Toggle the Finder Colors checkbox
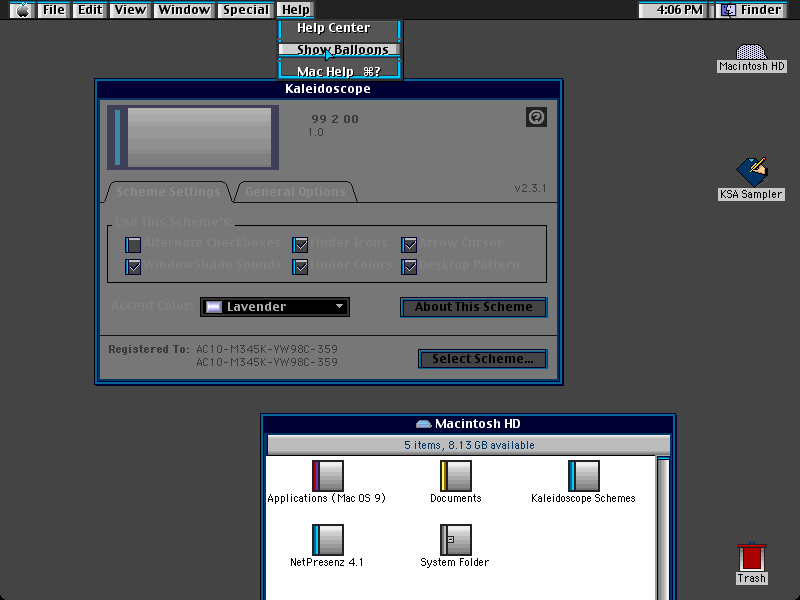The image size is (800, 600). pyautogui.click(x=300, y=267)
